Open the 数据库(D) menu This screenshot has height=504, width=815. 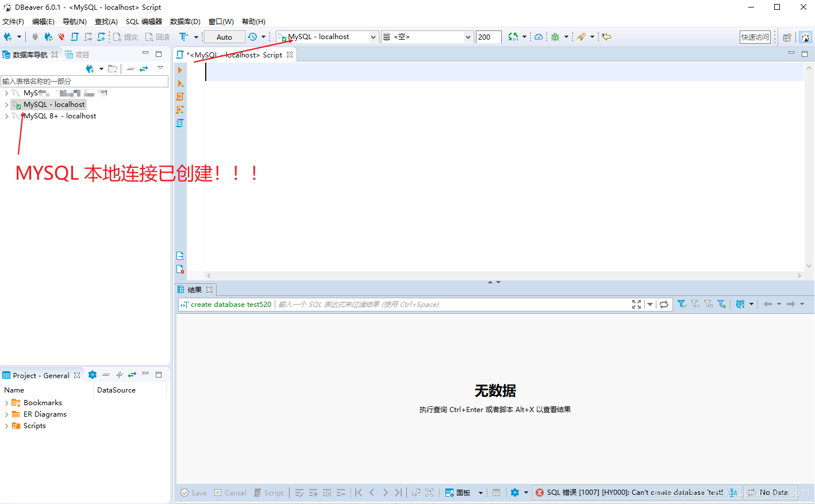[185, 21]
